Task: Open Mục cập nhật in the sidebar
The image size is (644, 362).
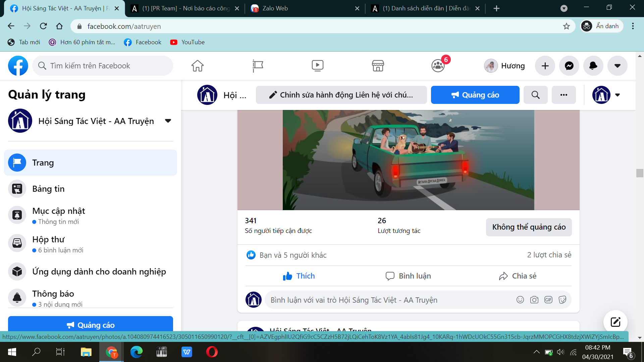Action: point(91,216)
